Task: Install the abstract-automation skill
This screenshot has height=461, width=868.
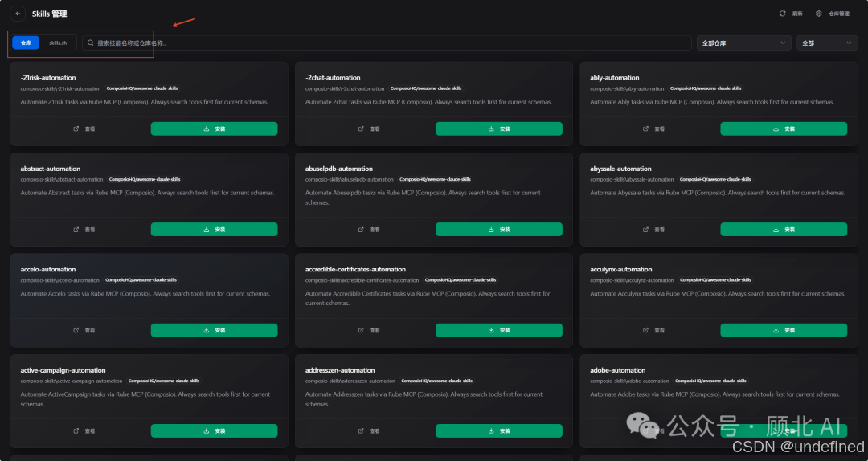Action: click(x=215, y=229)
